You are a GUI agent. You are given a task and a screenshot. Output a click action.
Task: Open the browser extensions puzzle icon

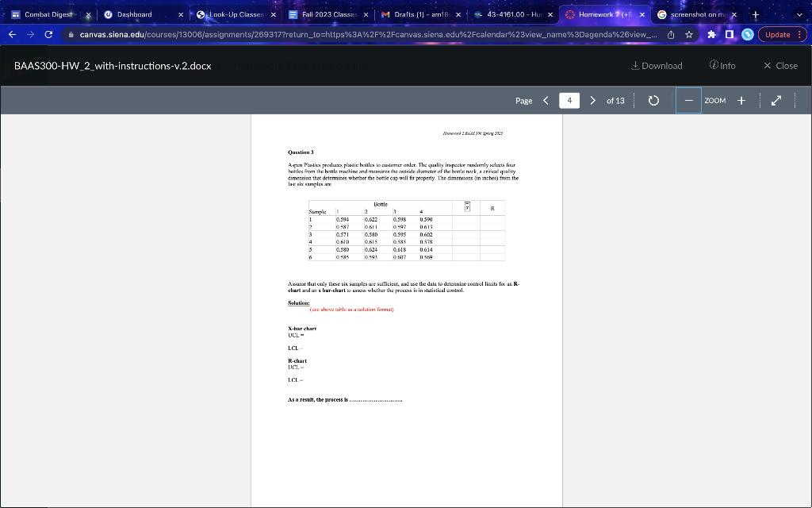[711, 35]
